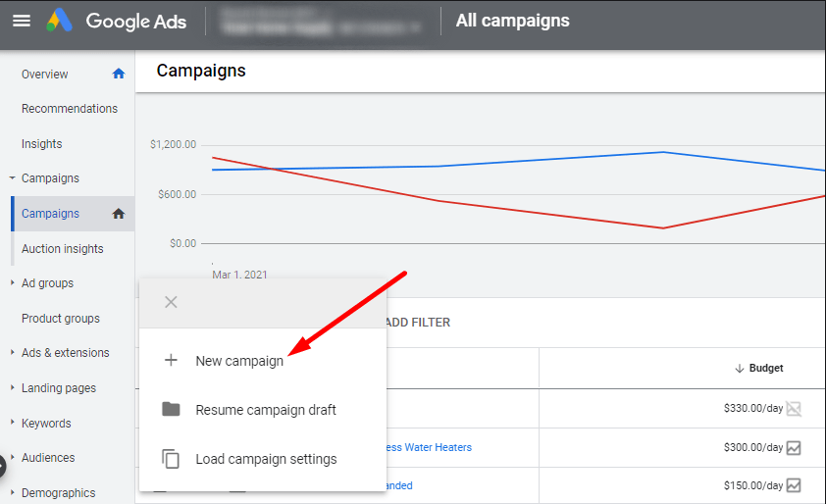The image size is (826, 504).
Task: Click the $300.00/day budget value
Action: click(753, 447)
